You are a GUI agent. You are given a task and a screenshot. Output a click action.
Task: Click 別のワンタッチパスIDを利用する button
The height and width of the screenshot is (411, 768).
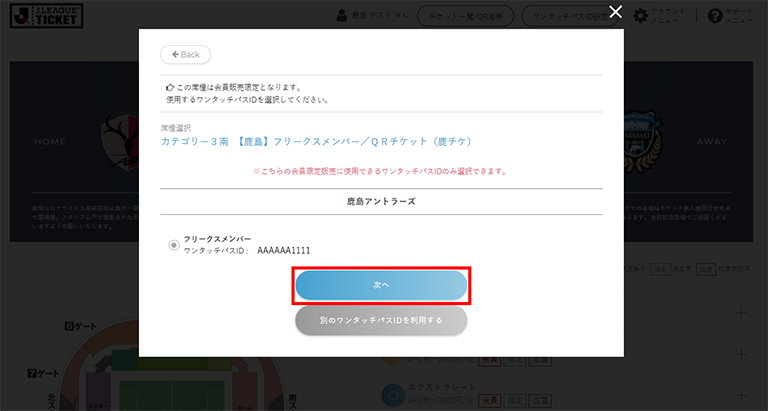click(x=381, y=320)
